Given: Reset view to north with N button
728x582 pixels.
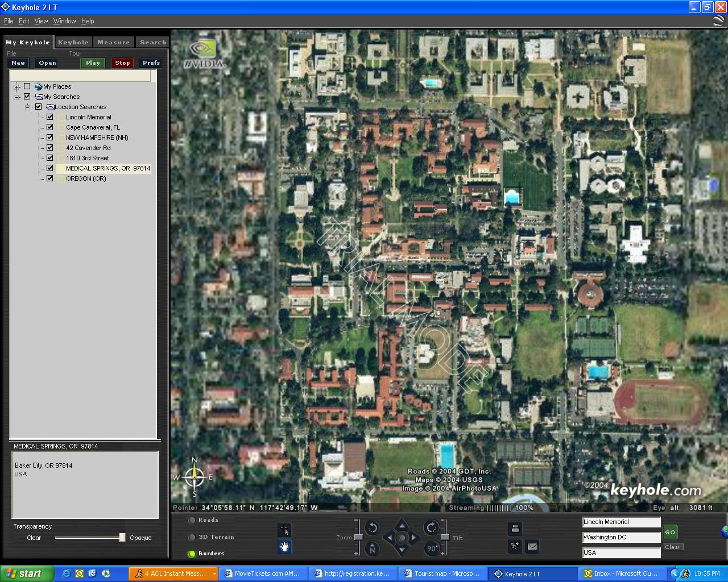Looking at the screenshot, I should [x=373, y=548].
